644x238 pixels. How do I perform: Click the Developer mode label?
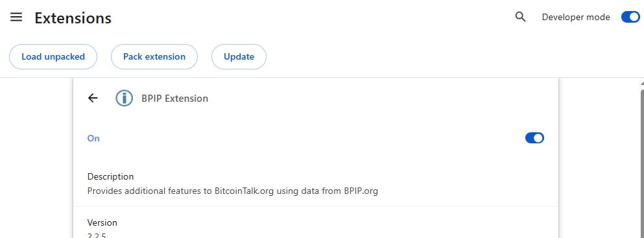click(x=576, y=18)
